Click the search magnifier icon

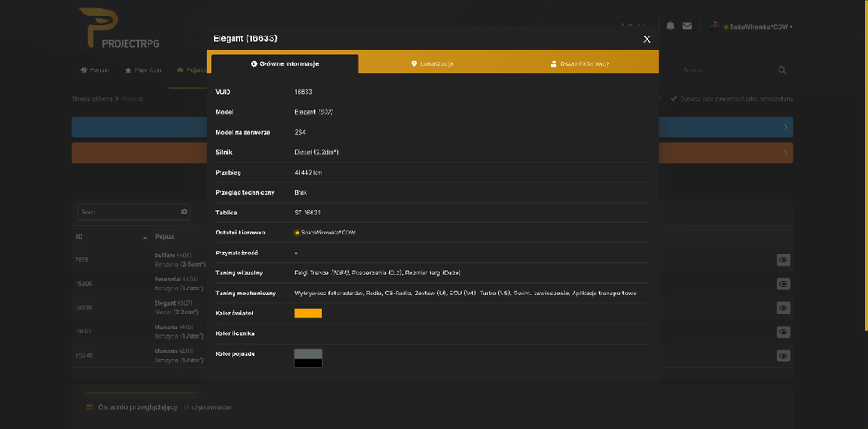click(782, 70)
